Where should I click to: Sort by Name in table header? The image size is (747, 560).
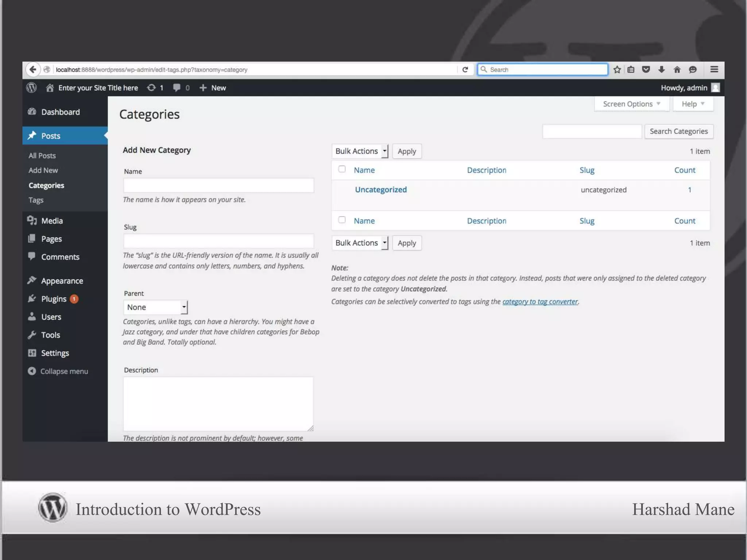(364, 170)
